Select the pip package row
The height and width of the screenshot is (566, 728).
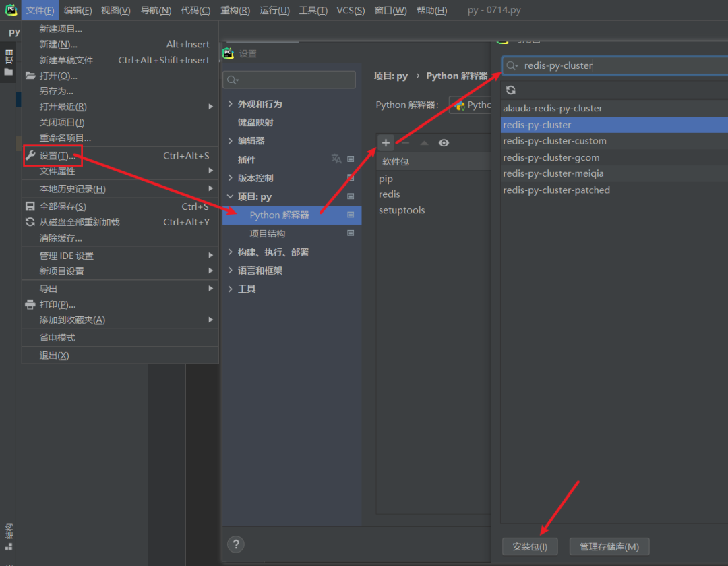pos(433,179)
